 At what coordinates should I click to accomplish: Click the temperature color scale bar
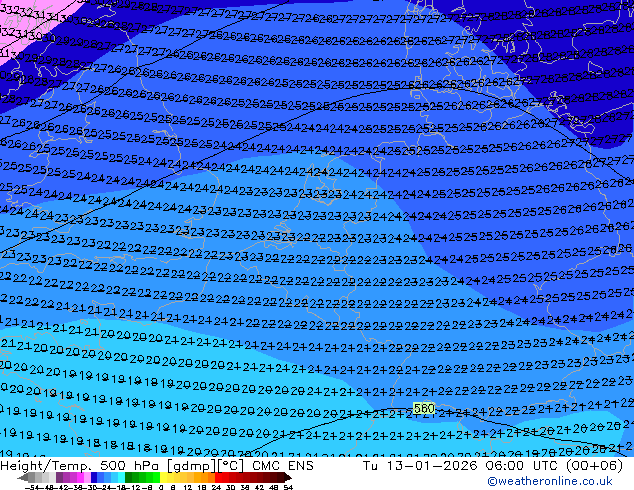tap(155, 477)
